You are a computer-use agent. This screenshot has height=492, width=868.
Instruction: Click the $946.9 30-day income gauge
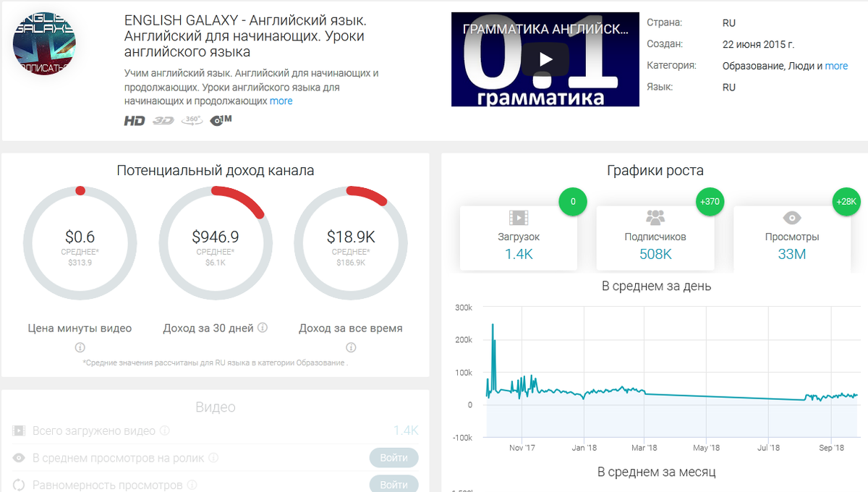(216, 242)
